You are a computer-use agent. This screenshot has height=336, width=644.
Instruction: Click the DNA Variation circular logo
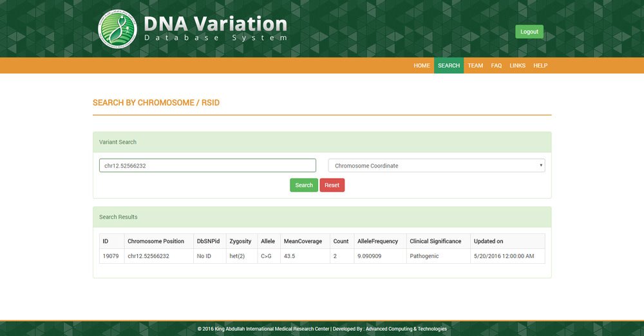[117, 29]
